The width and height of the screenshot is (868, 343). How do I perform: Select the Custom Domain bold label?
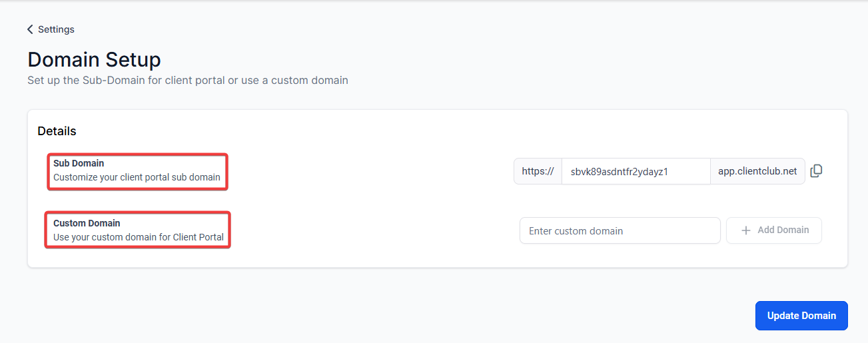click(87, 223)
